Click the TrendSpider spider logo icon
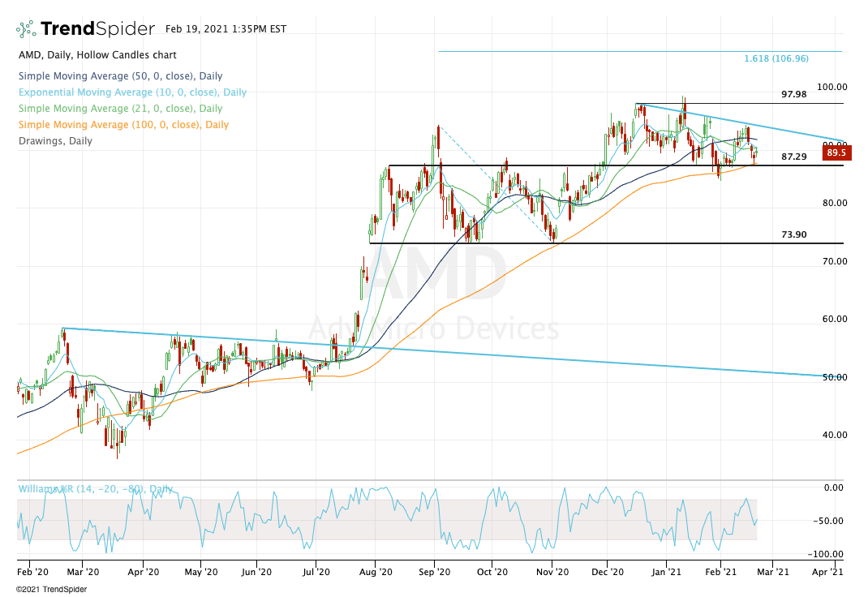This screenshot has height=597, width=868. click(x=25, y=29)
